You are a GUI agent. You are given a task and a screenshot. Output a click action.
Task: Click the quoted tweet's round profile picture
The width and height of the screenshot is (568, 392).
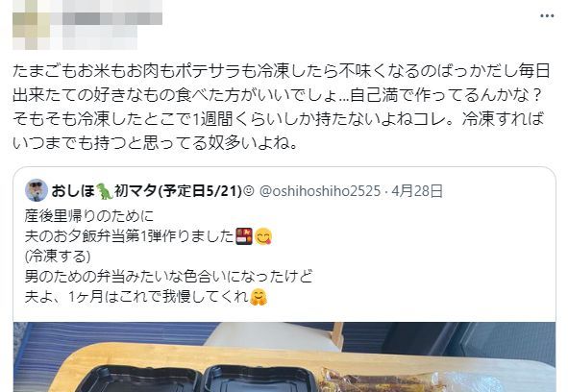(37, 190)
